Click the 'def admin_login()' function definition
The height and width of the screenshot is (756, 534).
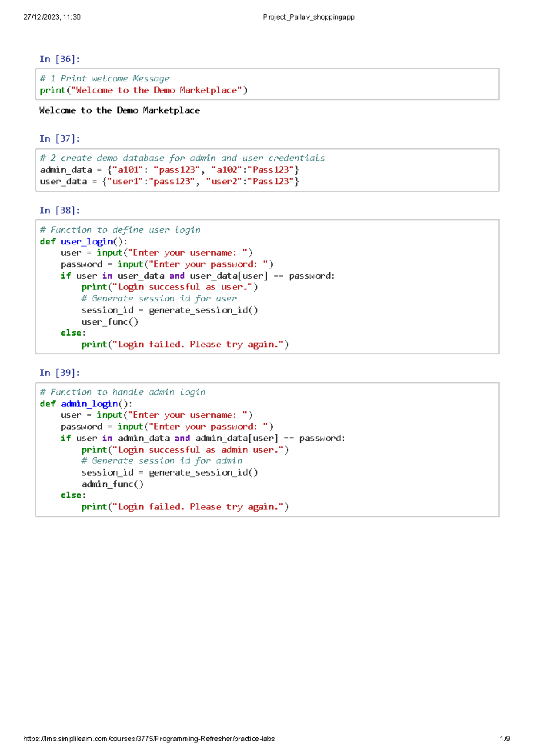pyautogui.click(x=86, y=404)
